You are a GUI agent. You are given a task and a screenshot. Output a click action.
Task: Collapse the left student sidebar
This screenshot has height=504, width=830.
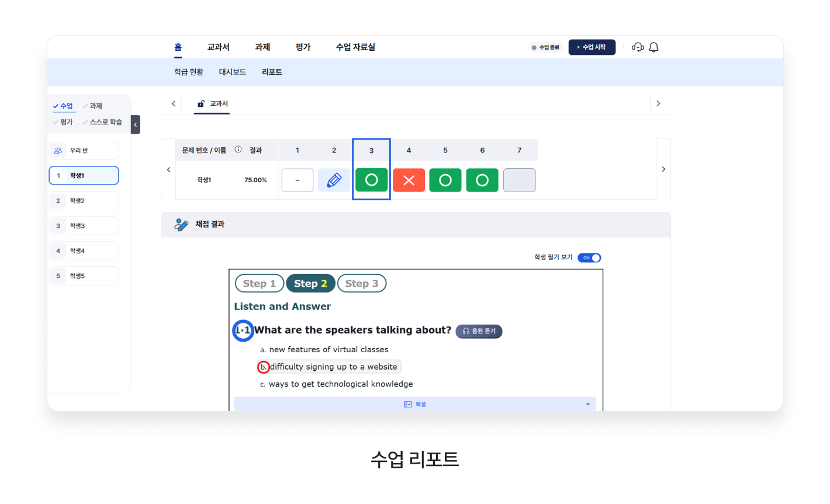(136, 124)
